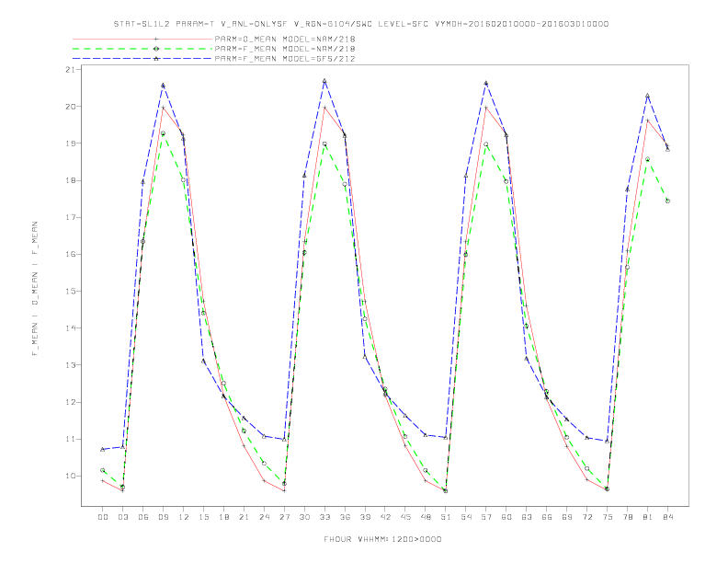
Task: Click x-axis tick label 30
Action: 304,517
